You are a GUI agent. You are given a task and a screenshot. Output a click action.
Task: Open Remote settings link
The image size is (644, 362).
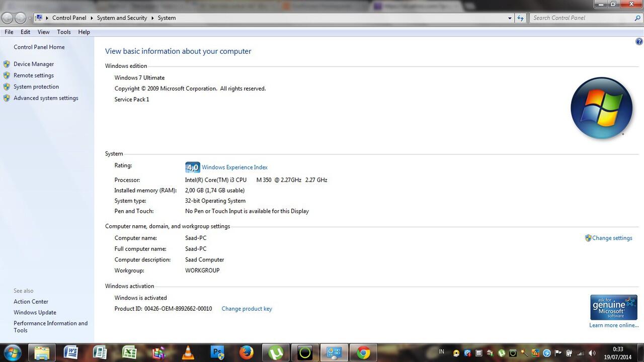tap(34, 75)
